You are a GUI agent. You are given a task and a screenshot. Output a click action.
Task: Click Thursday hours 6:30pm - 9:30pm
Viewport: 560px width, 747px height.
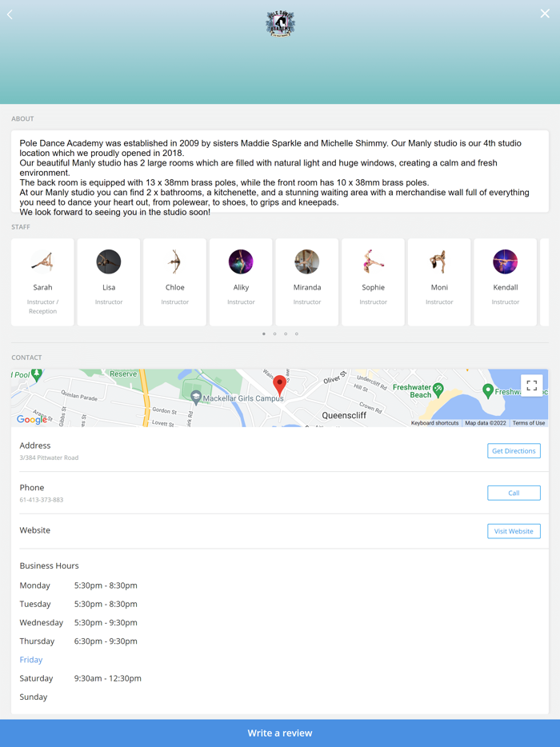(106, 641)
